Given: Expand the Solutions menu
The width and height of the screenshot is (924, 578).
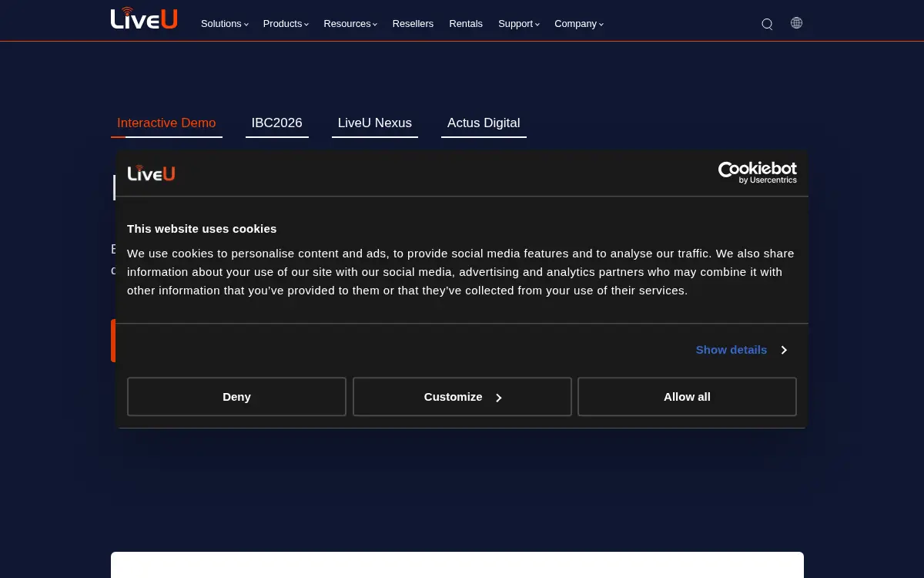Looking at the screenshot, I should (224, 24).
